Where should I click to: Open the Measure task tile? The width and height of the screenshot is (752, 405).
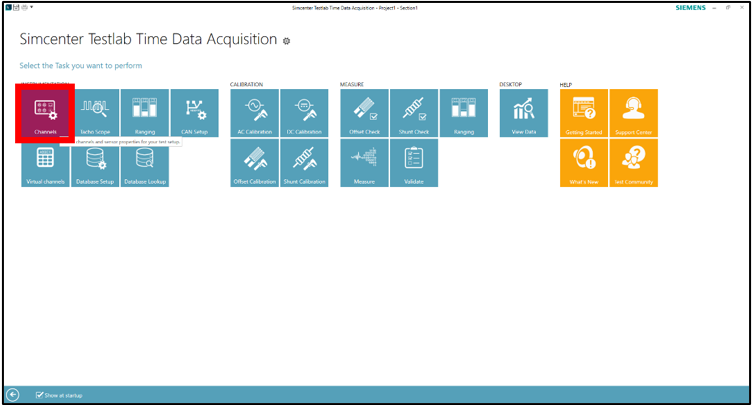pos(364,163)
